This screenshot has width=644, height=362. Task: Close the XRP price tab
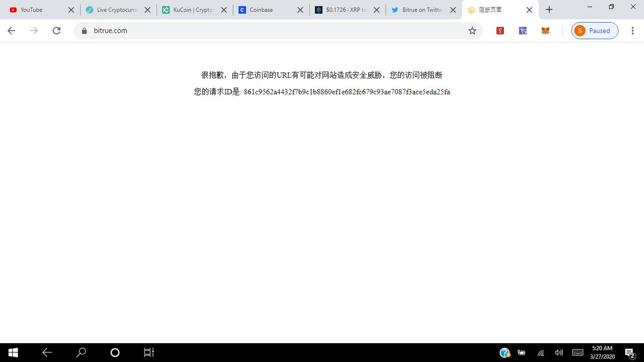point(377,10)
